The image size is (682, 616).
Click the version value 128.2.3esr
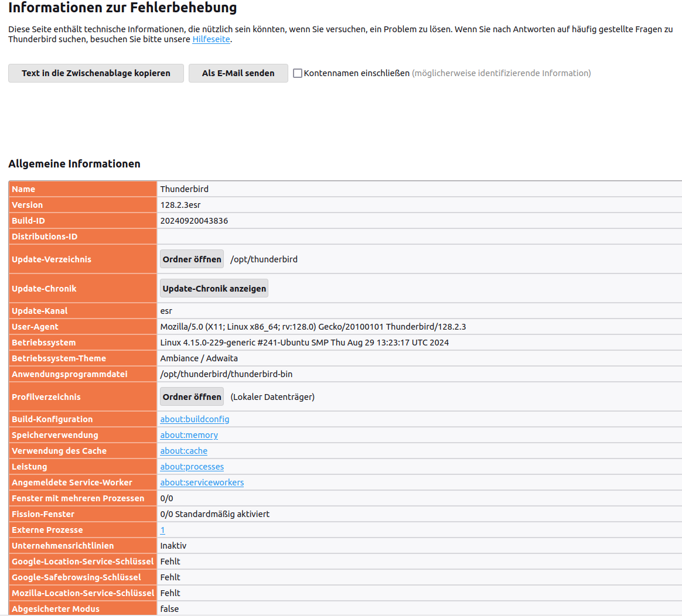(x=180, y=205)
